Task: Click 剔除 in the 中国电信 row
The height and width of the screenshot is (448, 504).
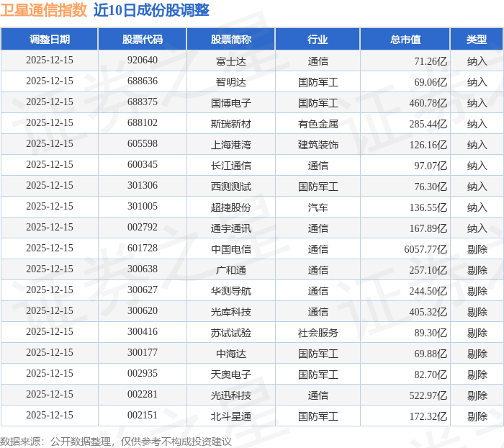Action: [x=477, y=249]
